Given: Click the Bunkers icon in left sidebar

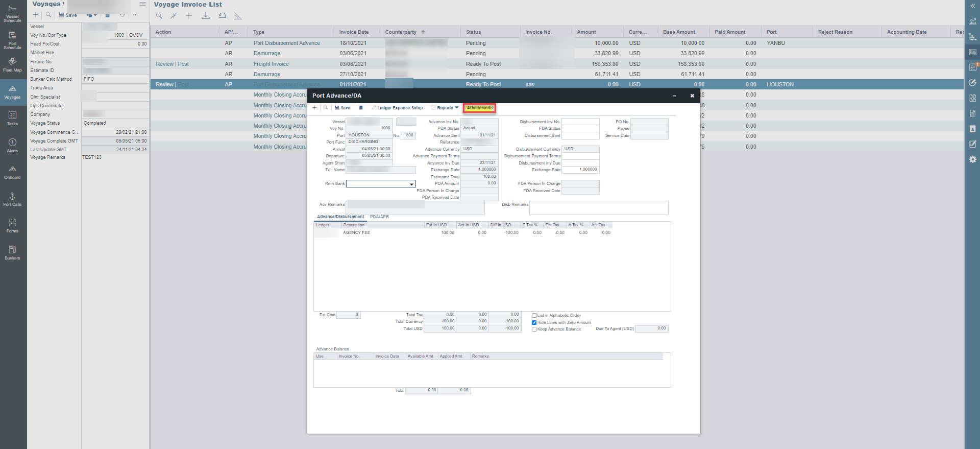Looking at the screenshot, I should point(12,252).
